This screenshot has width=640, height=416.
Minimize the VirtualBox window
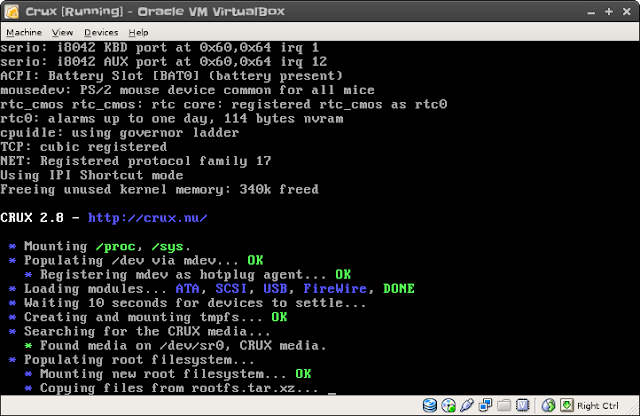[591, 12]
